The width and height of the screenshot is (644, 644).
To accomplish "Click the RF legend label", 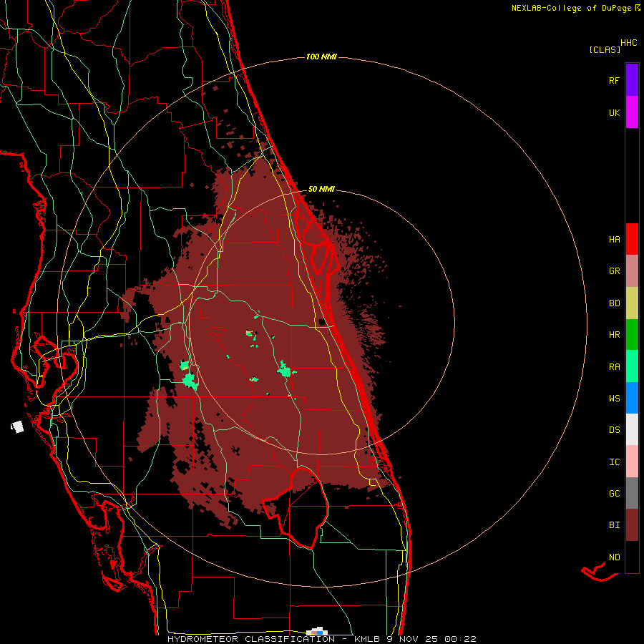I will 614,80.
